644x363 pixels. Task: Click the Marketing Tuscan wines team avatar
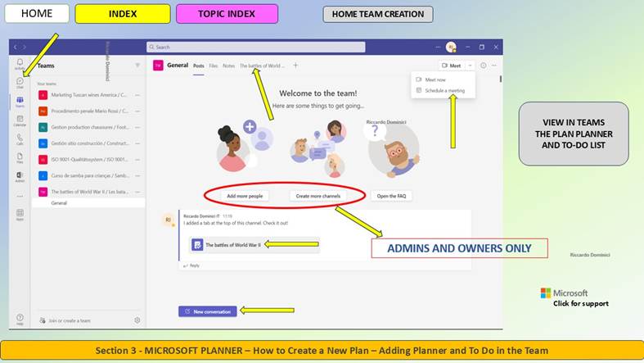43,95
